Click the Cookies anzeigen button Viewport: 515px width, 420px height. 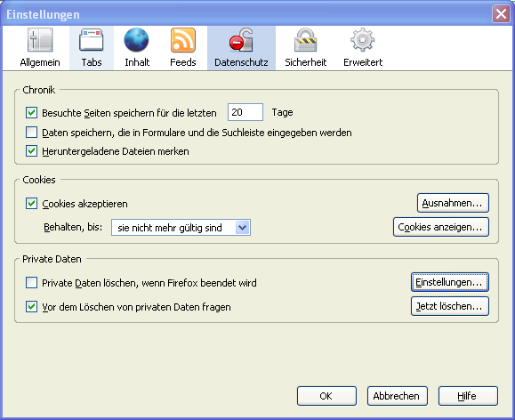[x=441, y=227]
